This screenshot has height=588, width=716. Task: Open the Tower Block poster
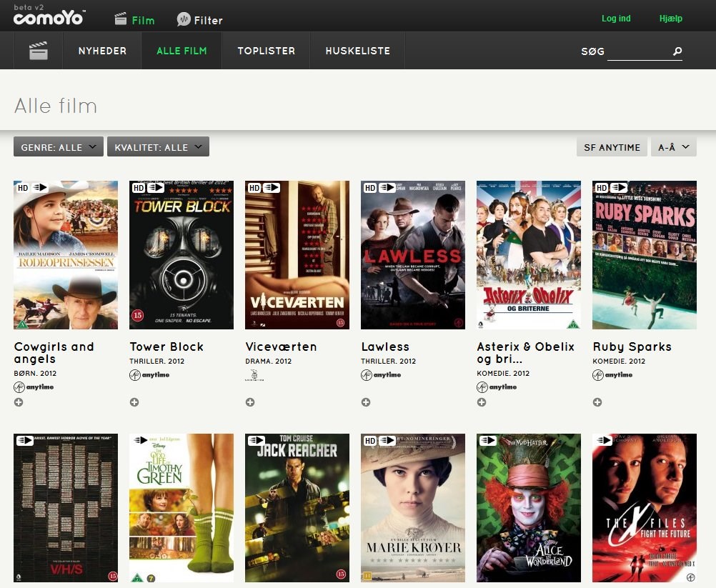[x=182, y=255]
